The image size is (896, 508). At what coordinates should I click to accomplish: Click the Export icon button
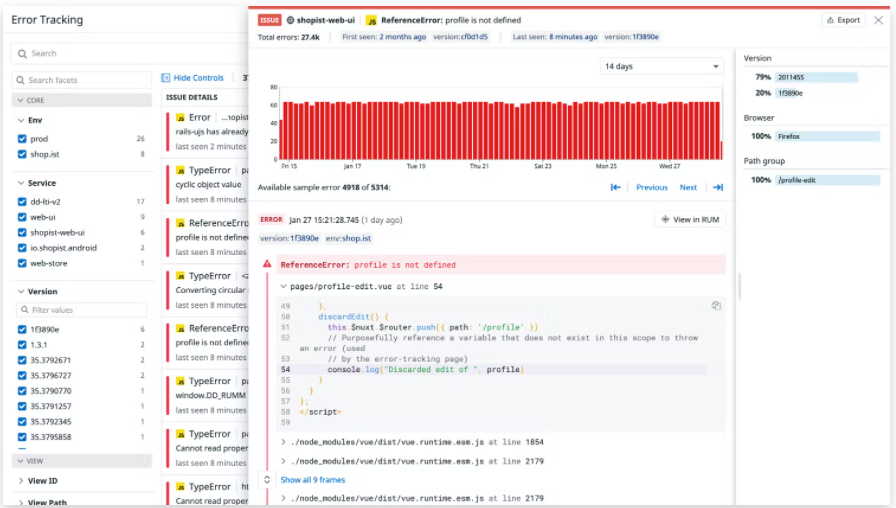[843, 20]
